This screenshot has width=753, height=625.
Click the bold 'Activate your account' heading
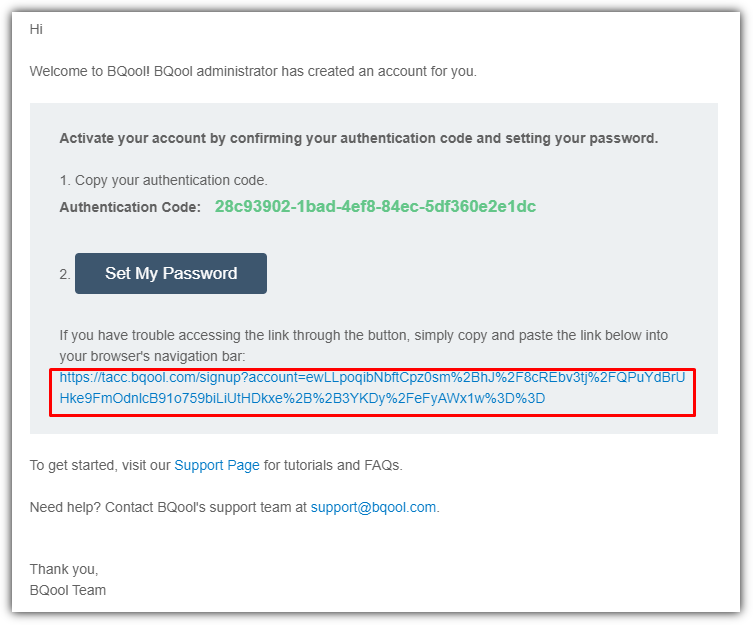tap(359, 138)
